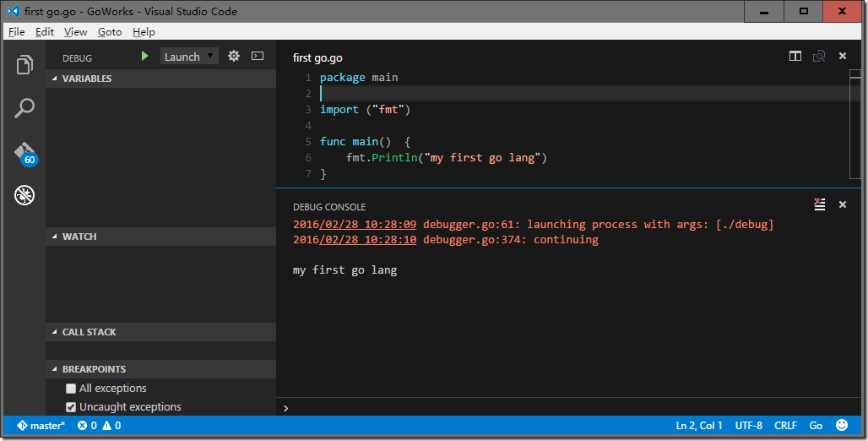
Task: Open launch.json with the gear icon
Action: coord(234,57)
